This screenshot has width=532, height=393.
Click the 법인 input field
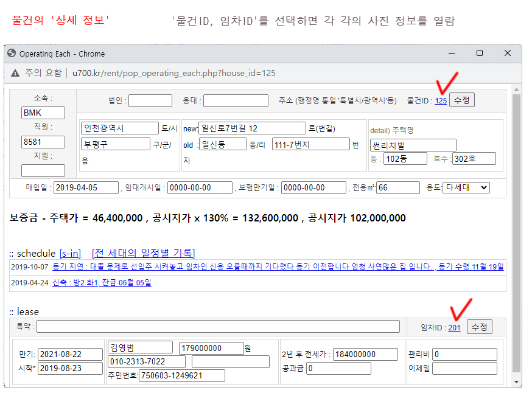tap(150, 100)
